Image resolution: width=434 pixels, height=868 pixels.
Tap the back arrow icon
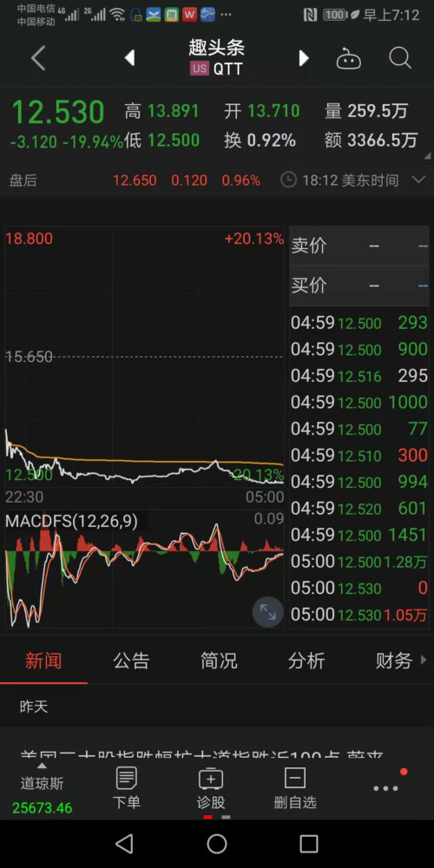click(x=38, y=58)
